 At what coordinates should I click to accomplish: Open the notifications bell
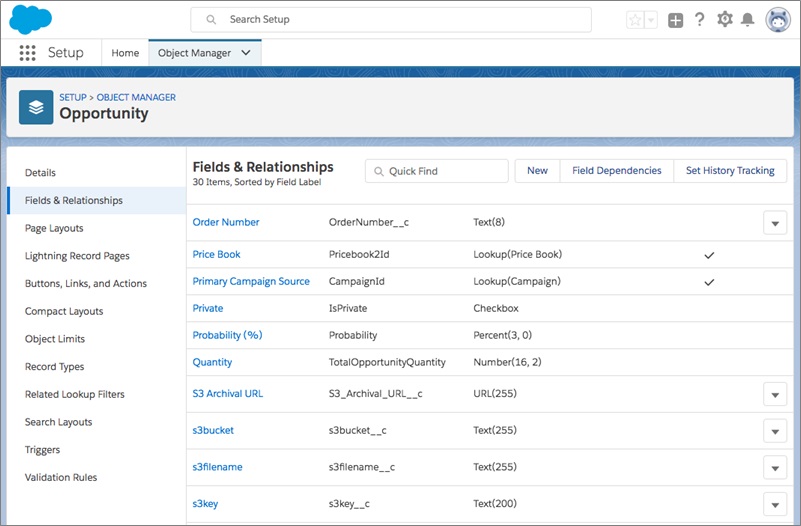(747, 19)
